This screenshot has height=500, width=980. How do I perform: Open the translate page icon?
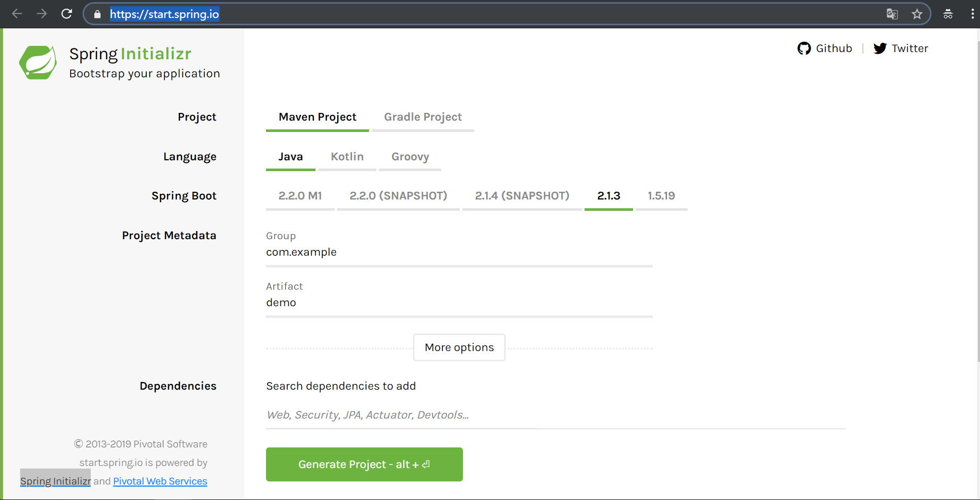tap(892, 14)
